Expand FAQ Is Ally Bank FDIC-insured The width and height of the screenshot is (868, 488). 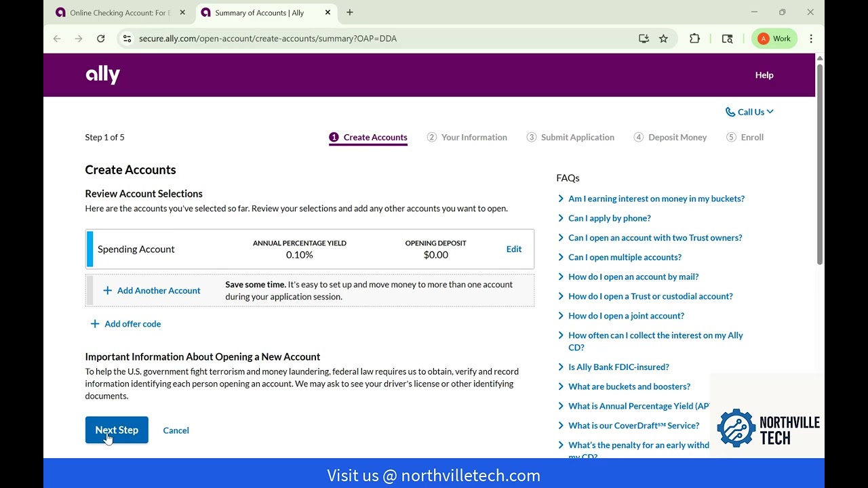click(x=618, y=367)
